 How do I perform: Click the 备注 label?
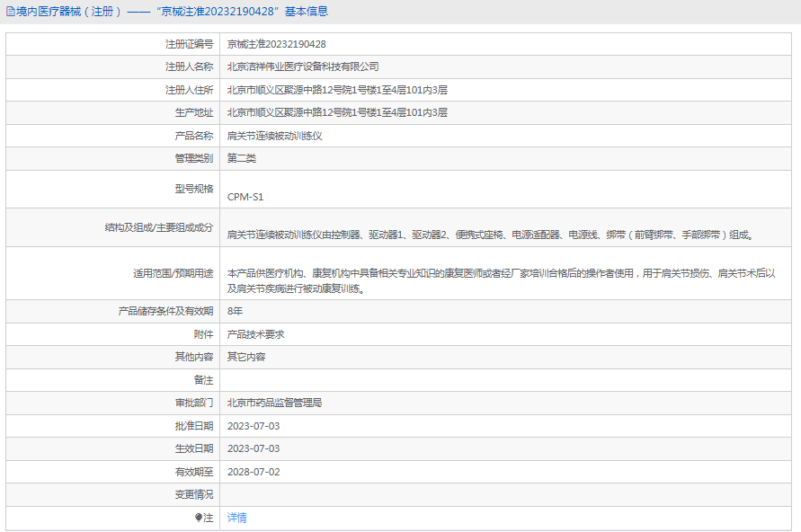tap(204, 380)
